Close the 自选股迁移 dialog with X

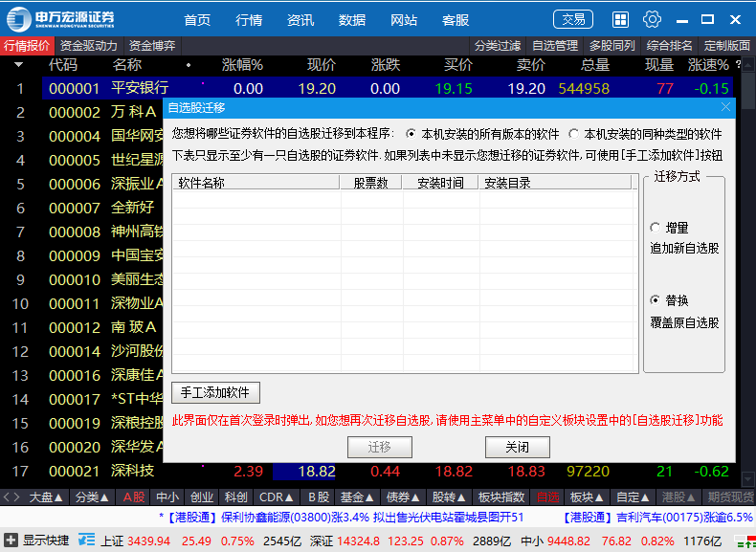click(x=725, y=107)
